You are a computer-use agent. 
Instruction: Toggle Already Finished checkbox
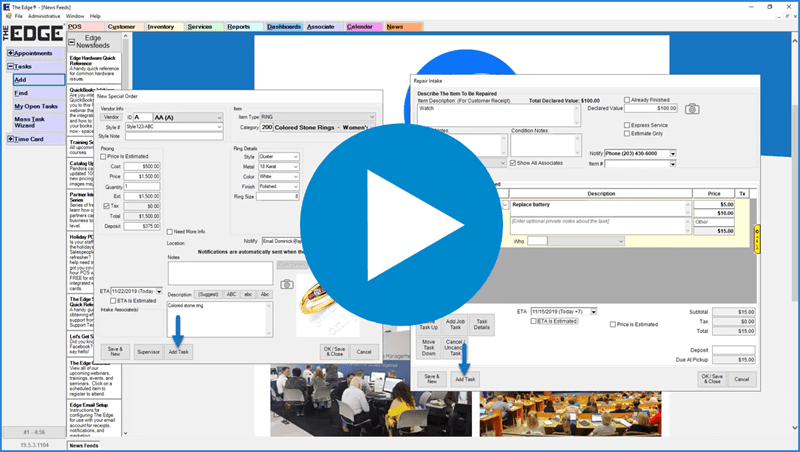pyautogui.click(x=627, y=100)
